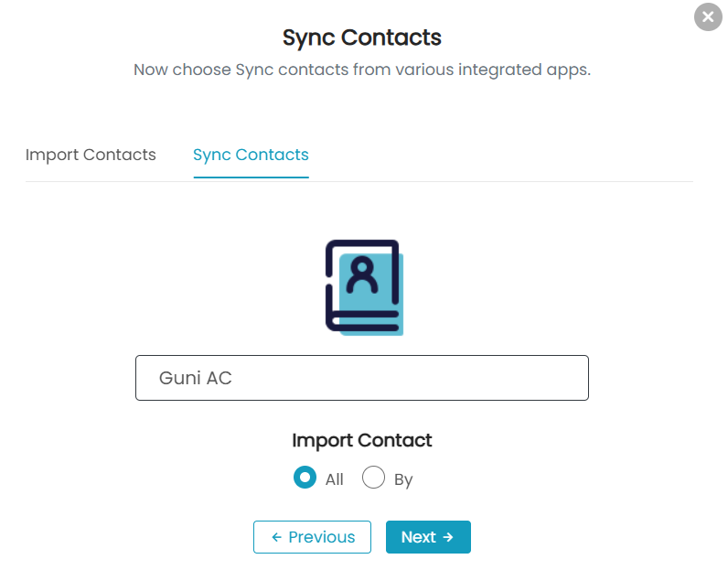Click the Sync Contacts dialog heading
728x570 pixels.
tap(362, 38)
